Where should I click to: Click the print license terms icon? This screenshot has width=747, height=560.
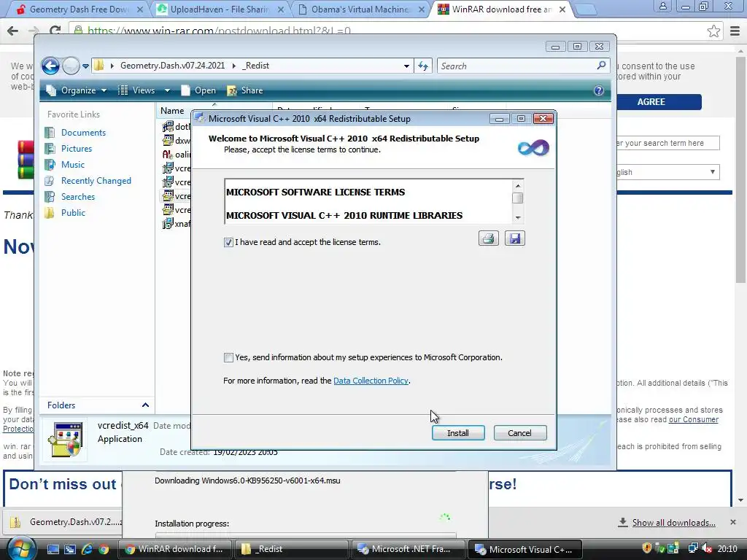pos(488,238)
